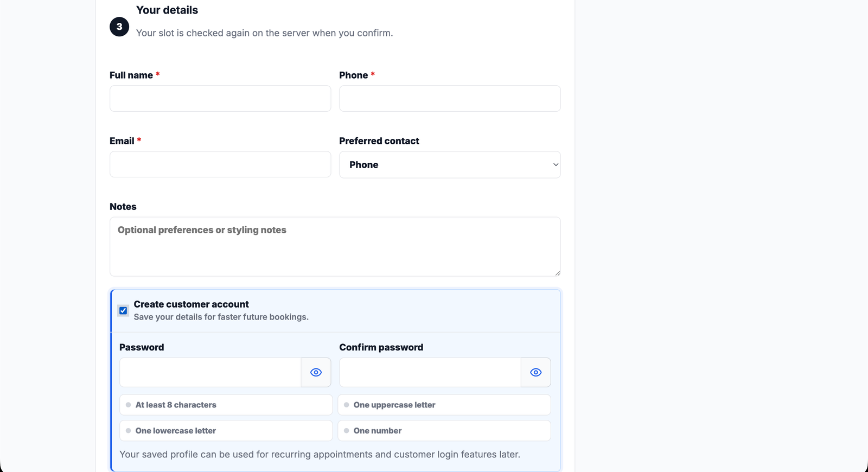Click 'Save your details for faster future bookings' text
Viewport: 868px width, 472px height.
(x=221, y=317)
